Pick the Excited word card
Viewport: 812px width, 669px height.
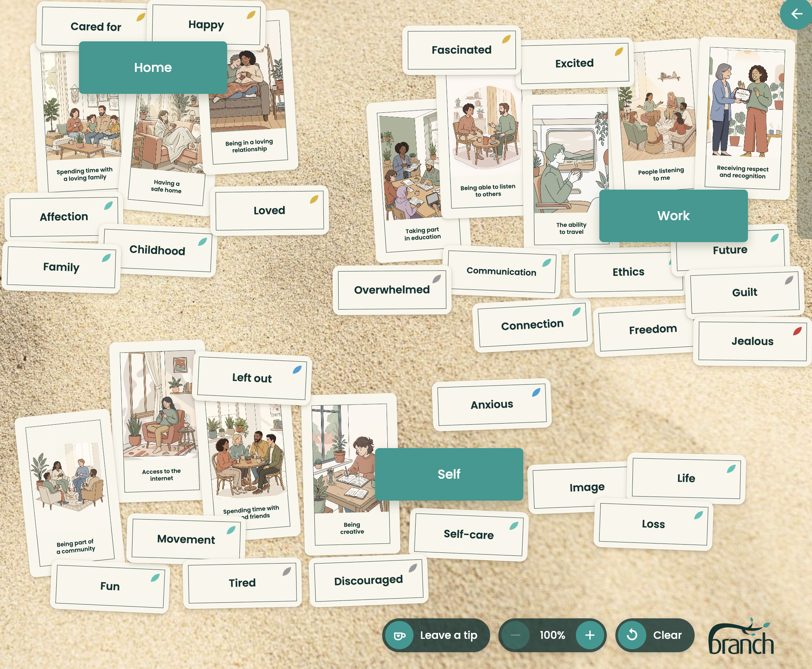[x=574, y=63]
